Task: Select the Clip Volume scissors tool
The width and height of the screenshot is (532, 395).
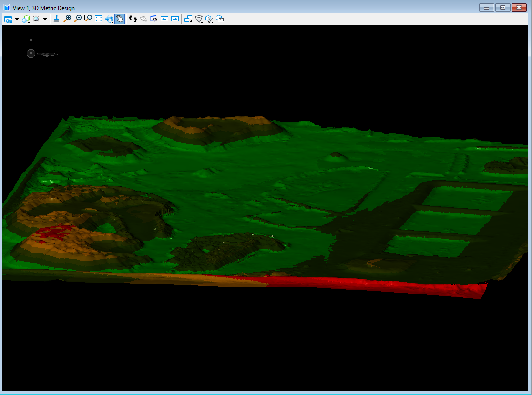Action: tap(209, 19)
